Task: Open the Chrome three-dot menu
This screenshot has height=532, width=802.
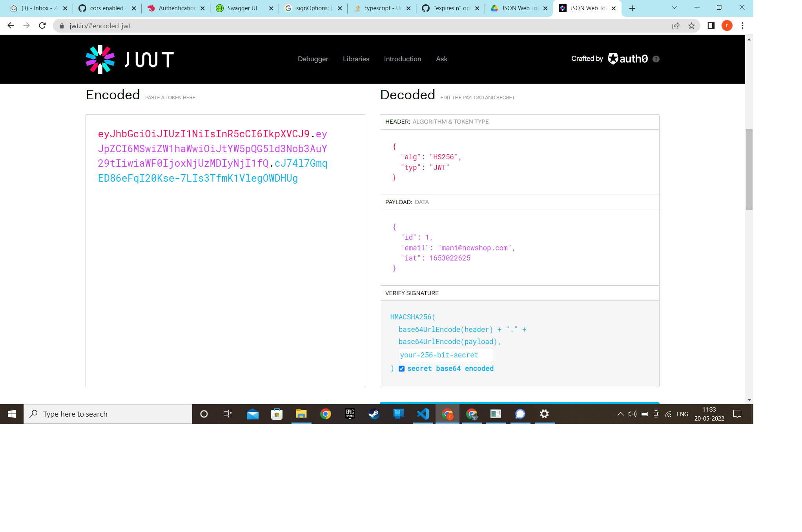Action: click(x=742, y=26)
